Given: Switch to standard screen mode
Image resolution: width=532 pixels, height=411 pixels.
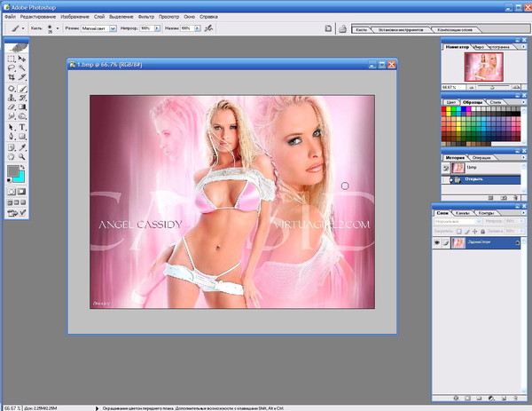Looking at the screenshot, I should point(10,202).
